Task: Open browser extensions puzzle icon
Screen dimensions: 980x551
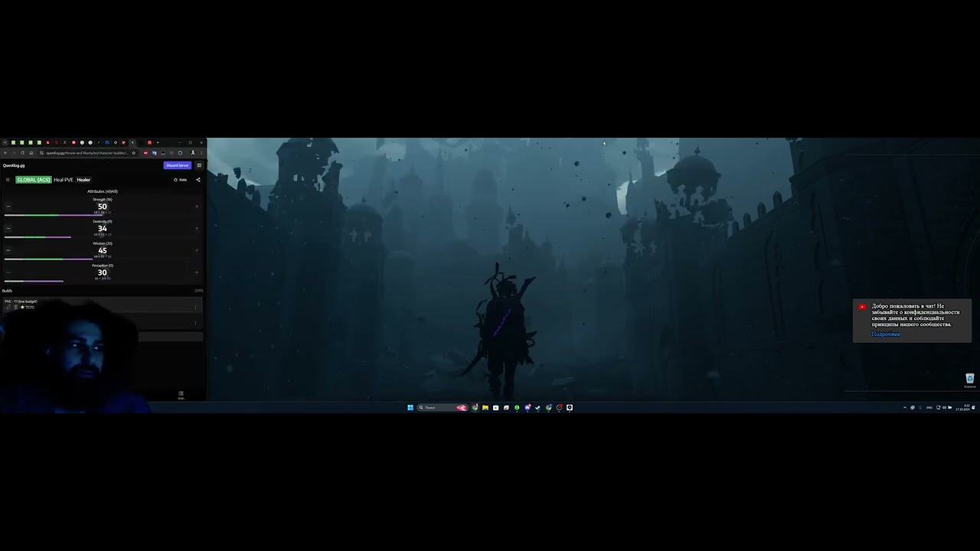Action: coord(180,153)
